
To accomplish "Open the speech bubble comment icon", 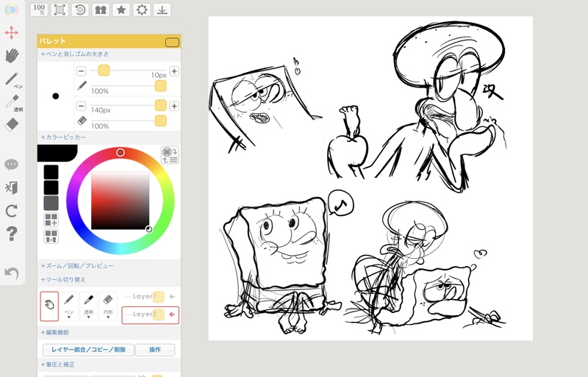I will (11, 165).
